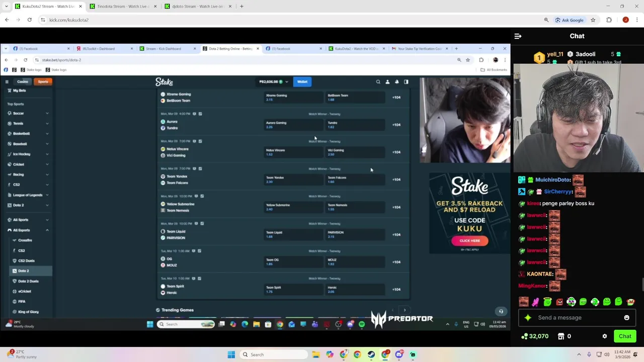The height and width of the screenshot is (362, 644).
Task: Toggle stats icon on Team Liquid match
Action: 202,223
